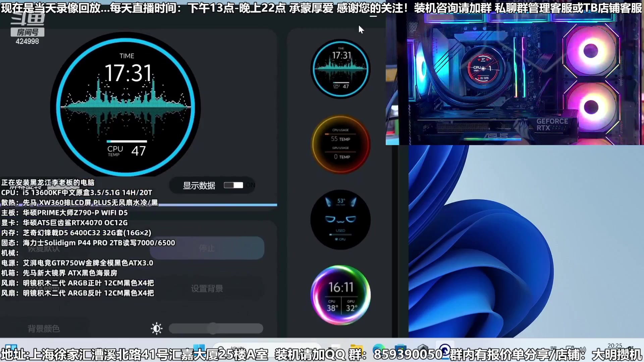Screen dimensions: 644x362
Task: Toggle the 显示数据 switch off
Action: point(233,185)
